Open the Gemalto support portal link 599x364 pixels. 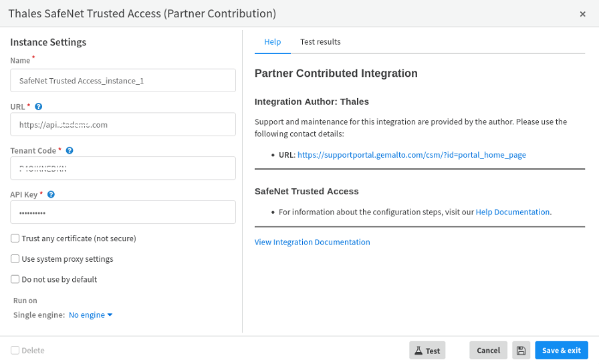pos(411,155)
